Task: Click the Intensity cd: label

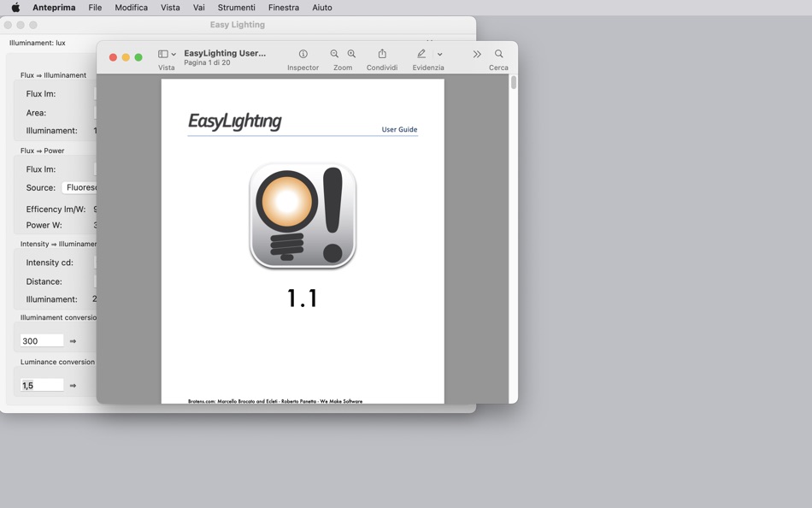Action: pyautogui.click(x=50, y=263)
